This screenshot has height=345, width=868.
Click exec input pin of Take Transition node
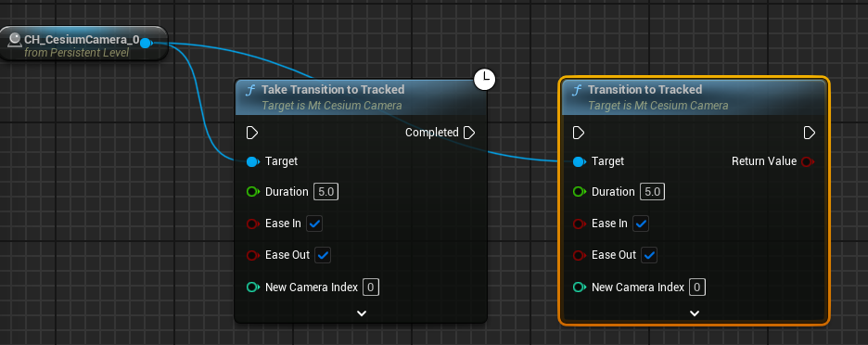[x=252, y=133]
